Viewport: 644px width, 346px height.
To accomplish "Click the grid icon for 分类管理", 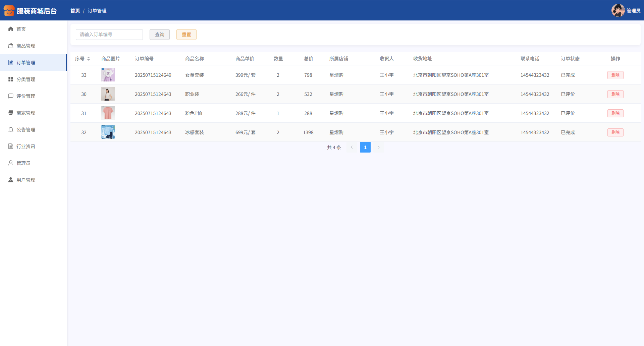I will click(11, 79).
